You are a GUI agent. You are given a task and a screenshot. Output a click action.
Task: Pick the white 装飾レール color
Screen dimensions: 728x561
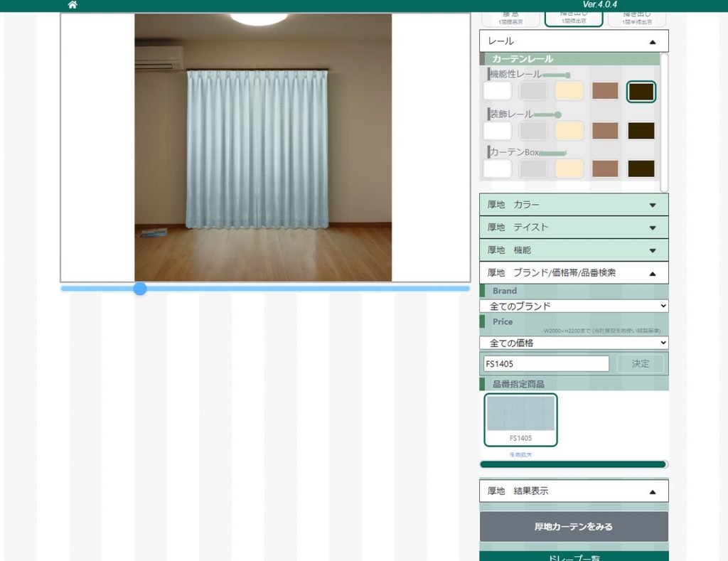pyautogui.click(x=497, y=131)
